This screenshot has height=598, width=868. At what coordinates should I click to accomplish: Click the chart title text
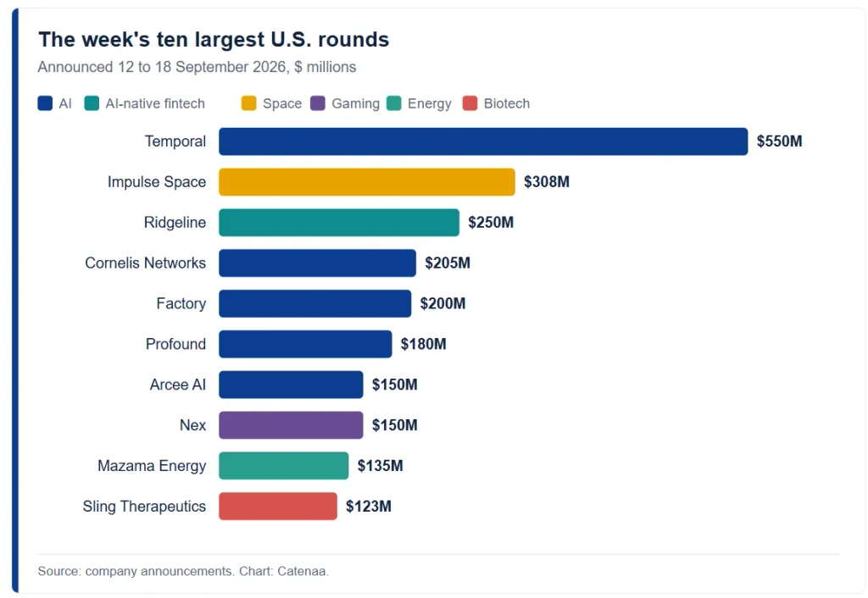(x=214, y=40)
